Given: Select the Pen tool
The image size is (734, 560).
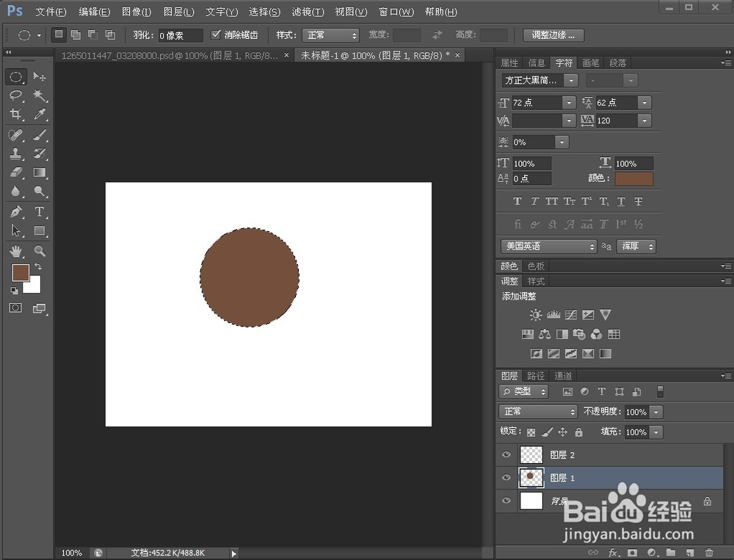Looking at the screenshot, I should (x=16, y=211).
